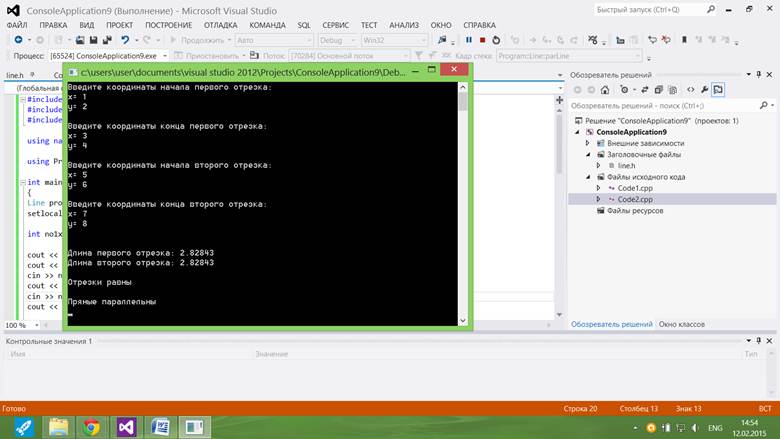Screen dimensions: 780x439
Task: Click the Collapse All icon in Solution Explorer
Action: [x=659, y=89]
